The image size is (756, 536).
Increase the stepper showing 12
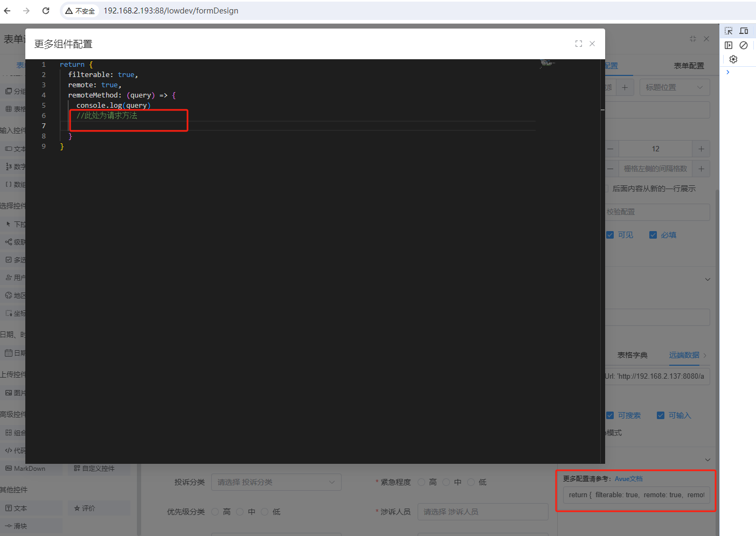click(x=701, y=149)
